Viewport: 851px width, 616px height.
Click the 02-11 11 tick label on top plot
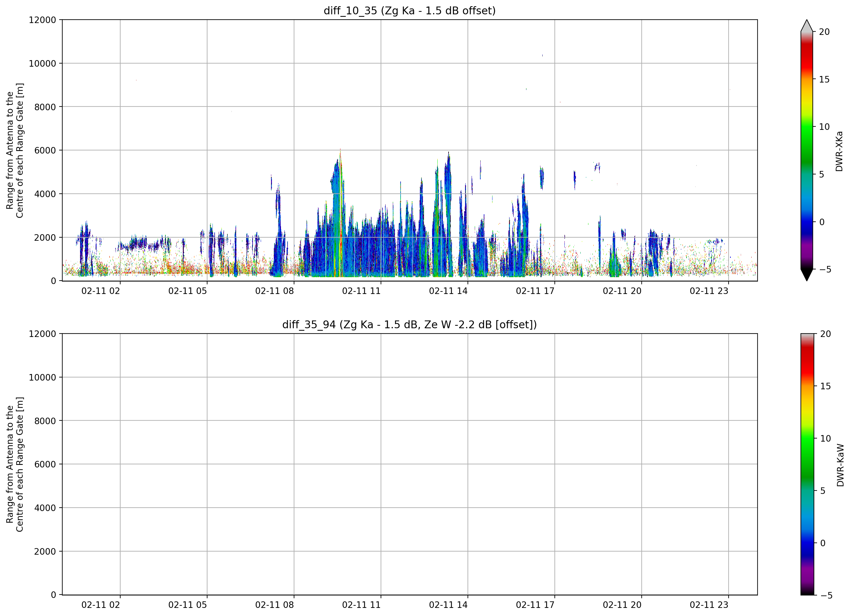361,291
